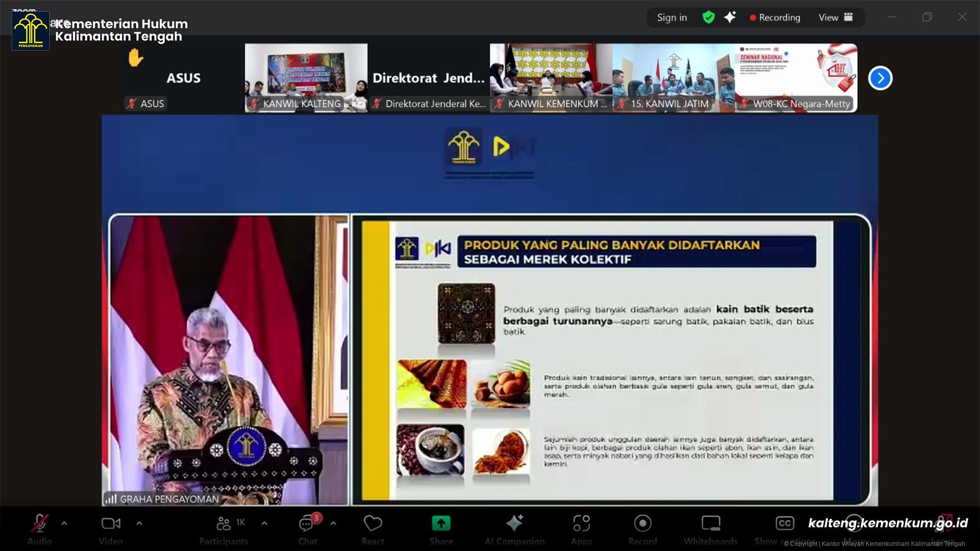The width and height of the screenshot is (980, 551).
Task: Click the AI sparkle icon near Recording
Action: (x=730, y=17)
